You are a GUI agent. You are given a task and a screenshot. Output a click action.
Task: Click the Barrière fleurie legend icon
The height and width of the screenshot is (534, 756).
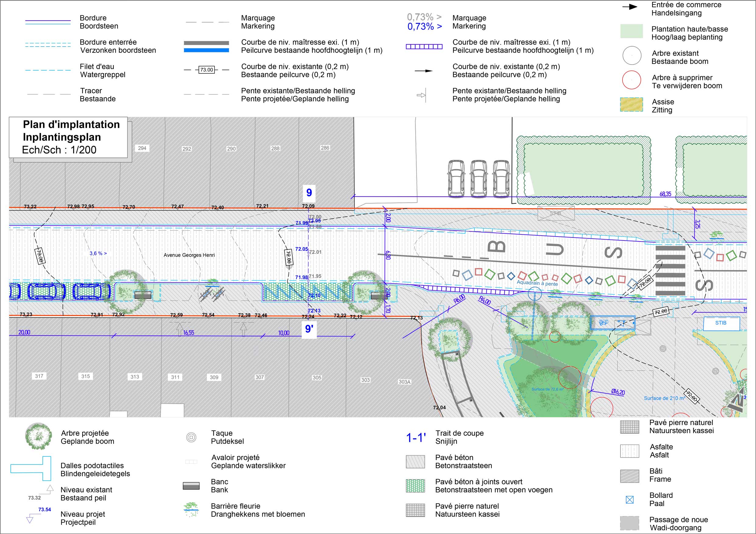click(x=191, y=510)
